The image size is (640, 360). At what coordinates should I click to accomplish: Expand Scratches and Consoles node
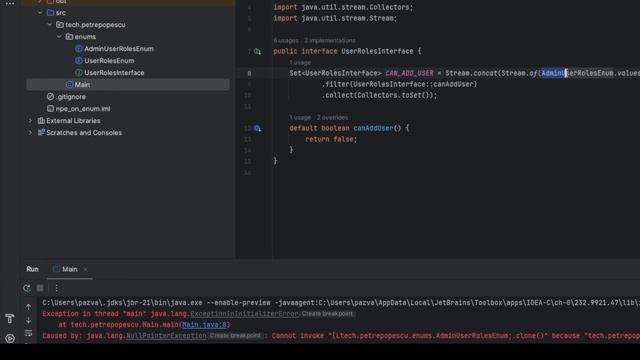pos(30,133)
